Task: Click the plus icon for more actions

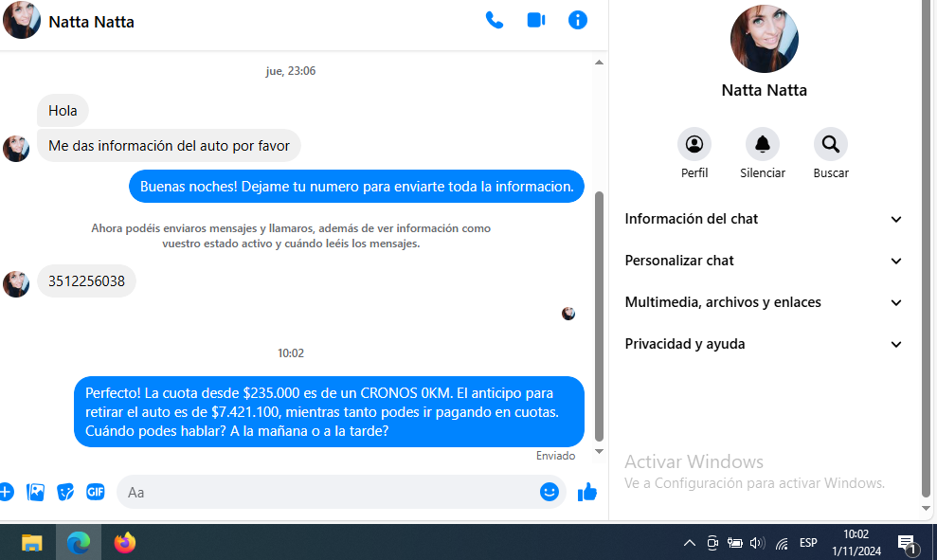Action: click(x=6, y=492)
